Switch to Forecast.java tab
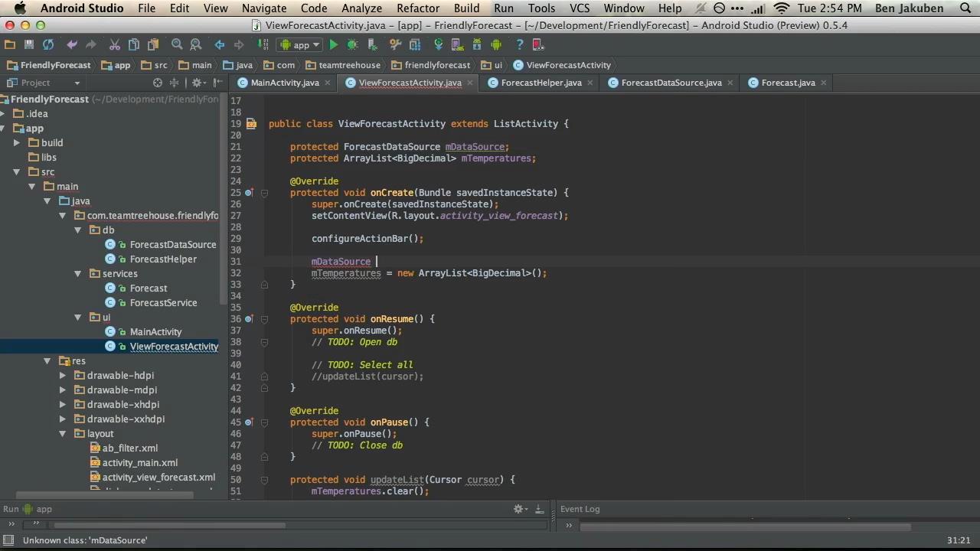Screen dimensions: 980x551 tap(788, 83)
